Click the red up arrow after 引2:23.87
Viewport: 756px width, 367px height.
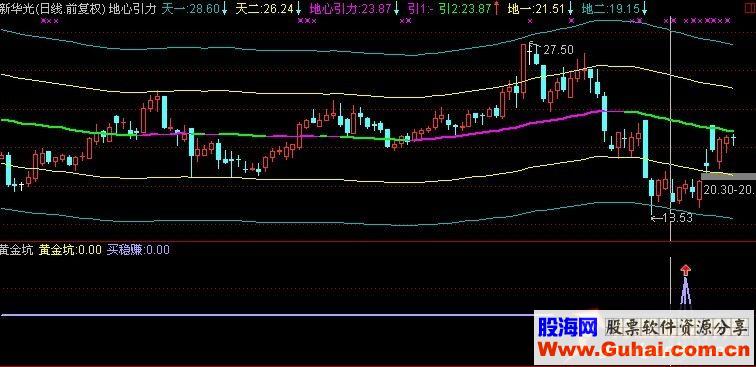496,8
